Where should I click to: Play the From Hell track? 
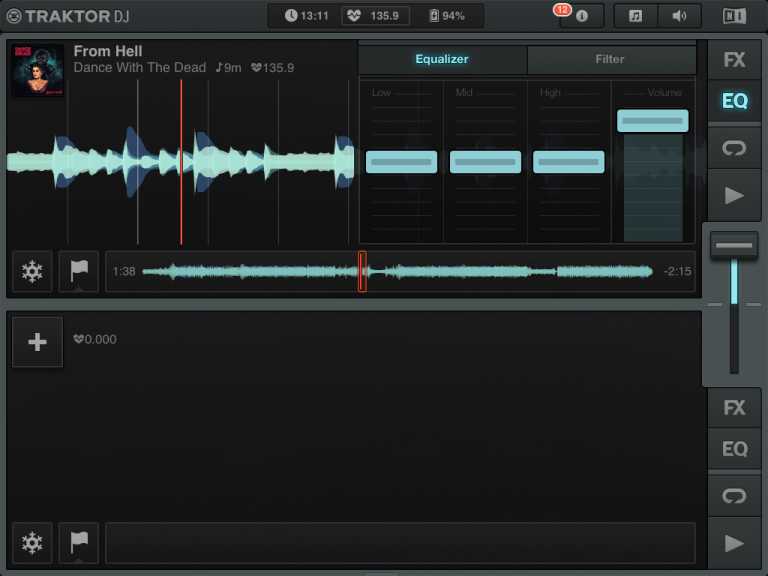[734, 195]
